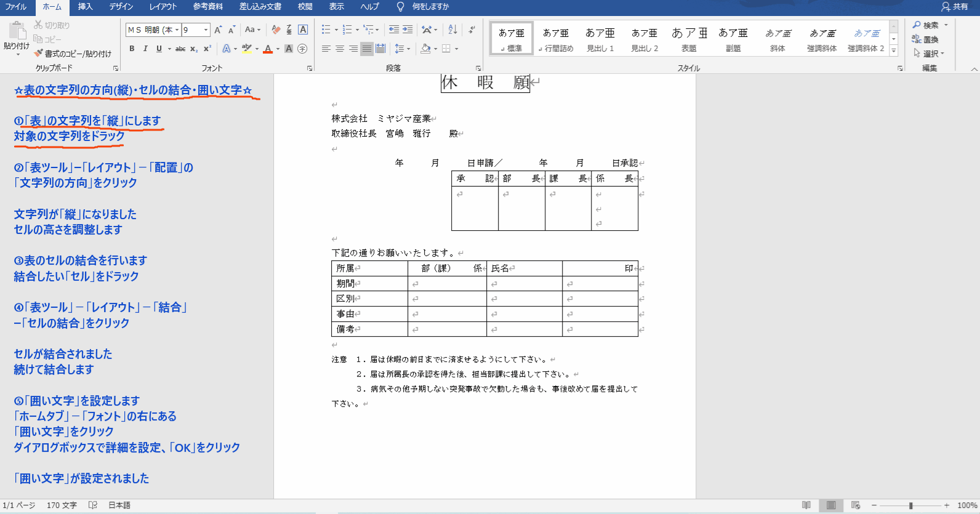Viewport: 980px width, 514px height.
Task: Open the レイアウト (Layout) tab
Action: pos(163,7)
